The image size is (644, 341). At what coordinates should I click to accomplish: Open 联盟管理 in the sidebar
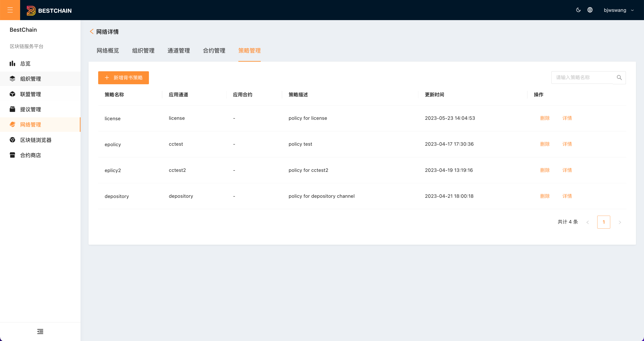click(40, 94)
